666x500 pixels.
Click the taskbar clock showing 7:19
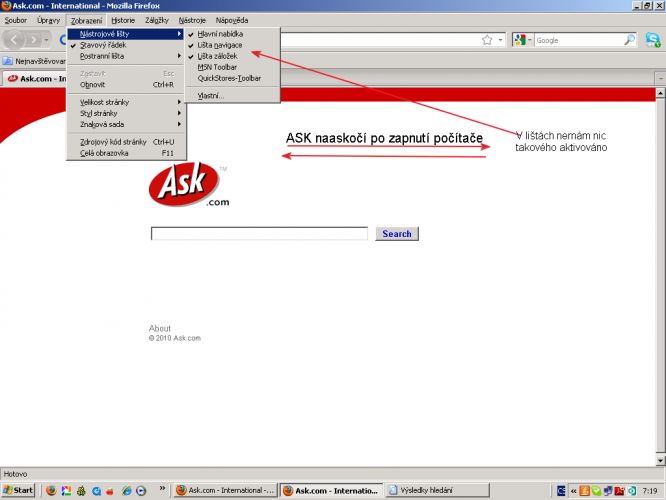coord(650,491)
